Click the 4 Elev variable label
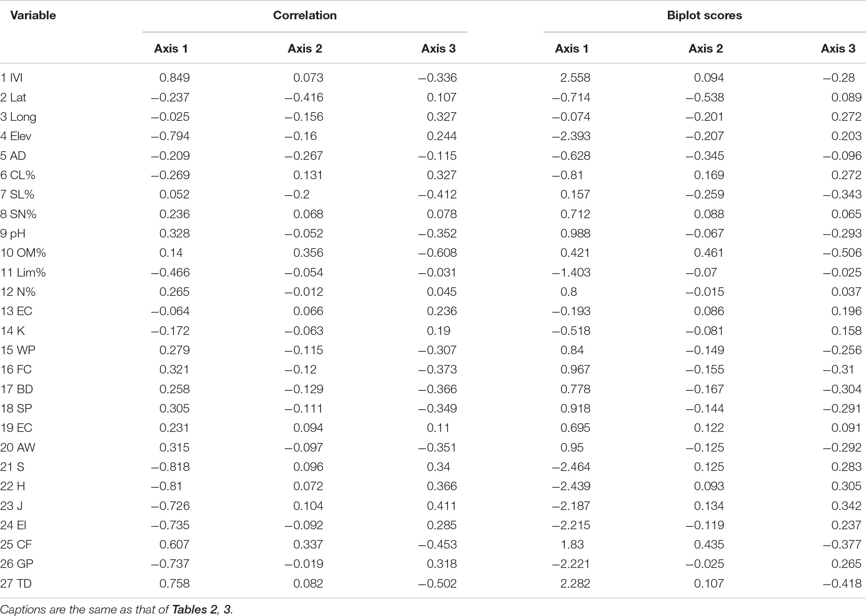Screen dimensions: 866x616 tap(16, 136)
